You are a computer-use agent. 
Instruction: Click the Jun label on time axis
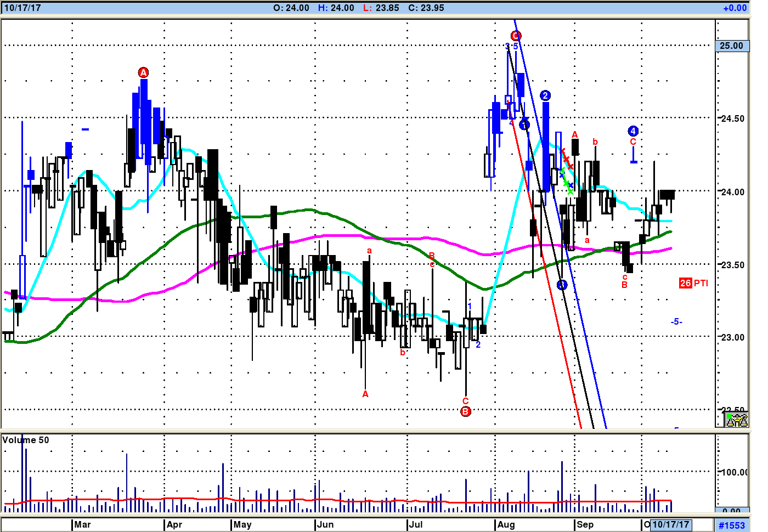coord(325,524)
